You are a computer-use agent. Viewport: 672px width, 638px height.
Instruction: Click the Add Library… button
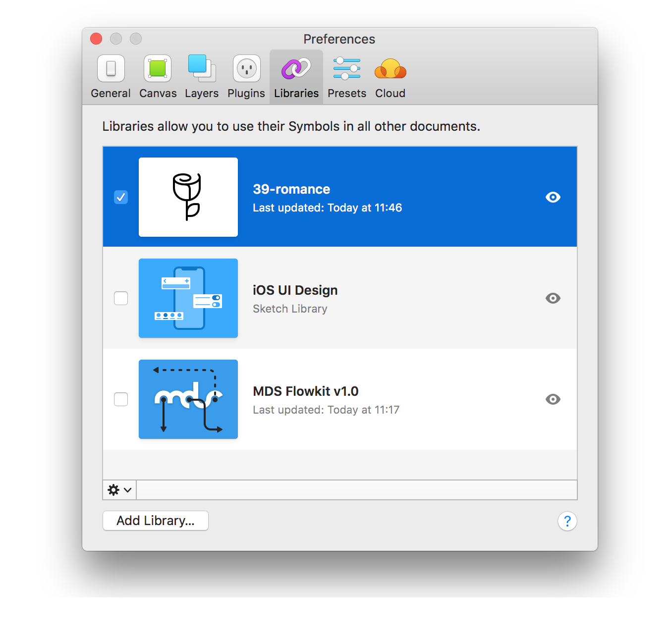pos(156,521)
